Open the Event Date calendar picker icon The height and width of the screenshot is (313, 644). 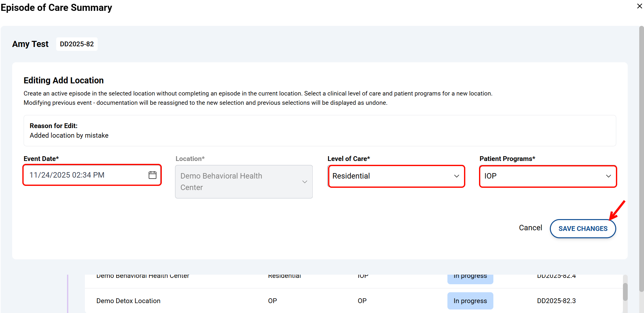(x=153, y=175)
